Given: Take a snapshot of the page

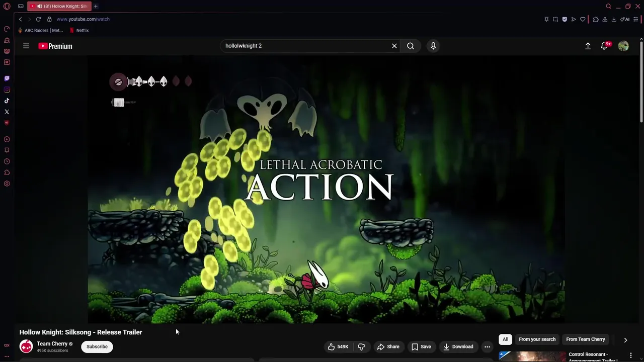Looking at the screenshot, I should coord(555,19).
